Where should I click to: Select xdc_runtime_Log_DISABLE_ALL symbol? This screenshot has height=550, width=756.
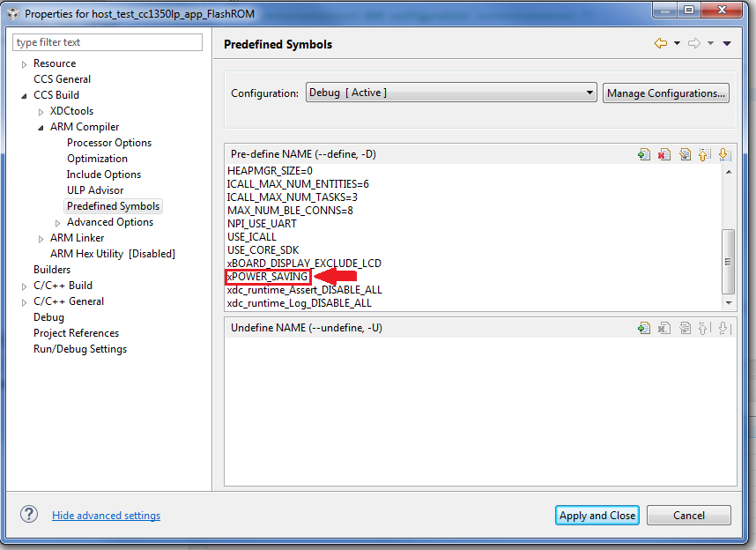(299, 303)
